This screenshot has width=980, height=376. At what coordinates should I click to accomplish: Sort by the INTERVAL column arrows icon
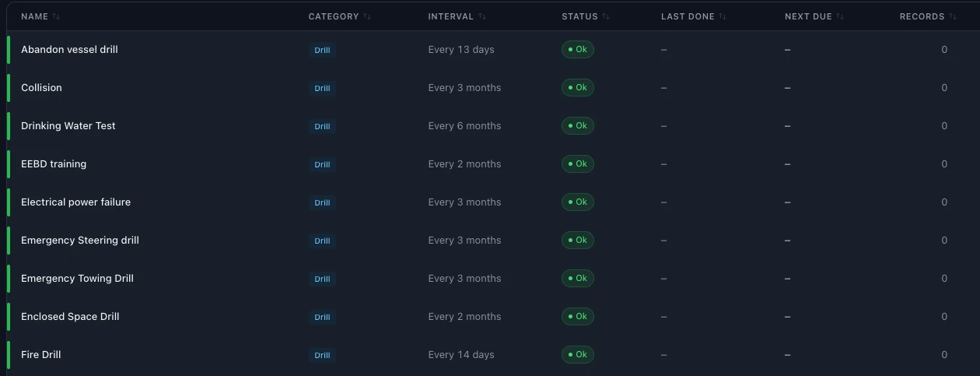click(x=482, y=16)
